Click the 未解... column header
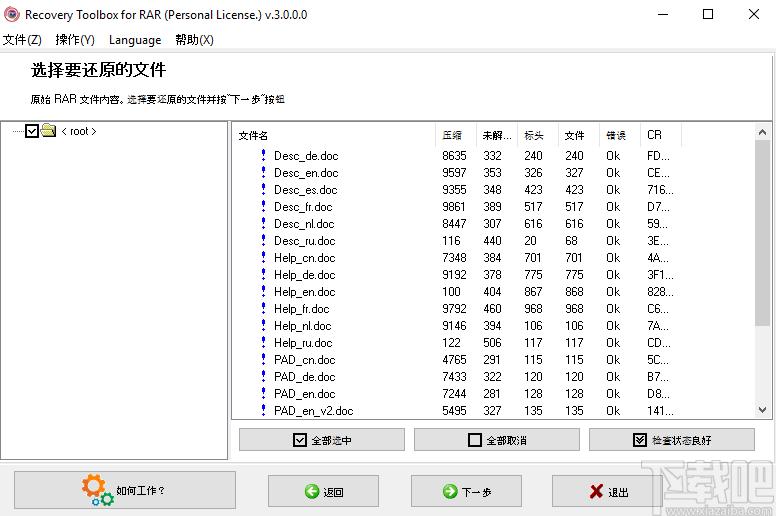This screenshot has height=516, width=776. click(x=497, y=135)
